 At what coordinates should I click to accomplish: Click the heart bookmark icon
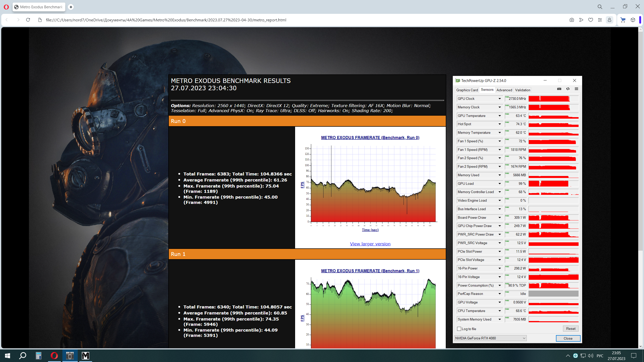click(590, 20)
